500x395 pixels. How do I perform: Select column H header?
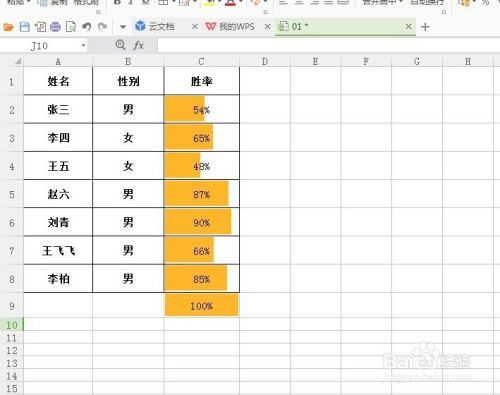(468, 62)
